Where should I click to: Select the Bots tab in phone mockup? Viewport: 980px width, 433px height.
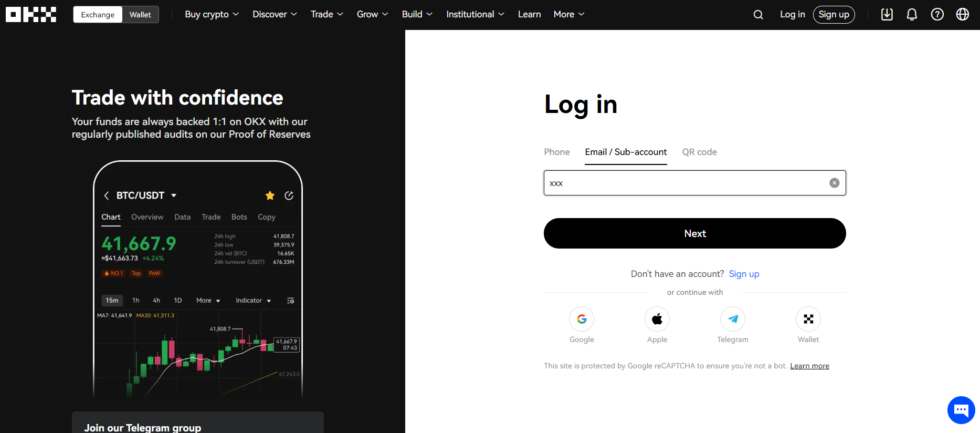(x=239, y=217)
